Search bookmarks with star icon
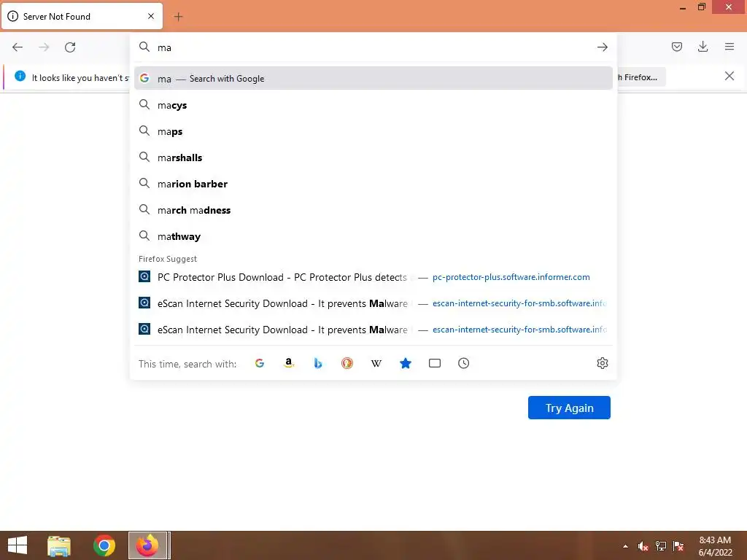The width and height of the screenshot is (747, 560). (x=406, y=363)
